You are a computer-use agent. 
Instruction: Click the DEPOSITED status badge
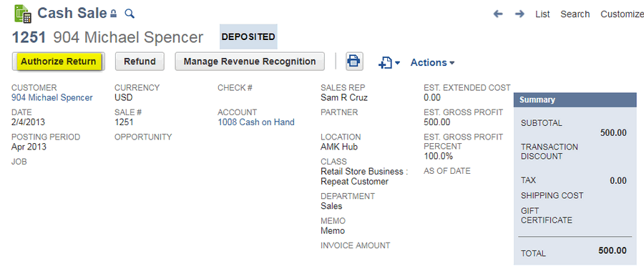248,36
